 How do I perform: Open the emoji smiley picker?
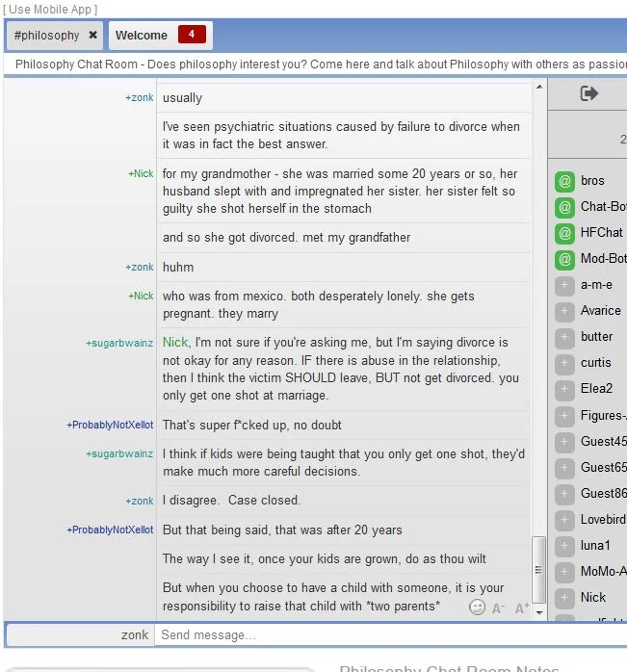[477, 607]
